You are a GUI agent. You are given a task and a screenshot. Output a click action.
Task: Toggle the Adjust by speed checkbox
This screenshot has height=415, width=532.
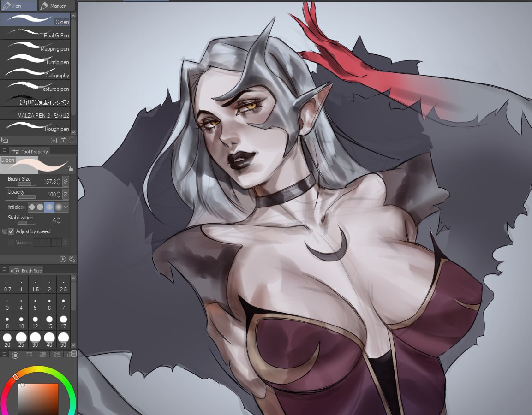click(x=11, y=231)
